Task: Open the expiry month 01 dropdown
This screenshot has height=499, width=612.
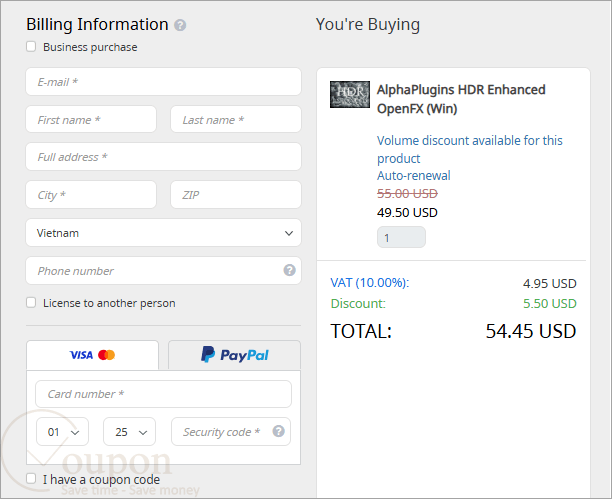Action: [62, 432]
